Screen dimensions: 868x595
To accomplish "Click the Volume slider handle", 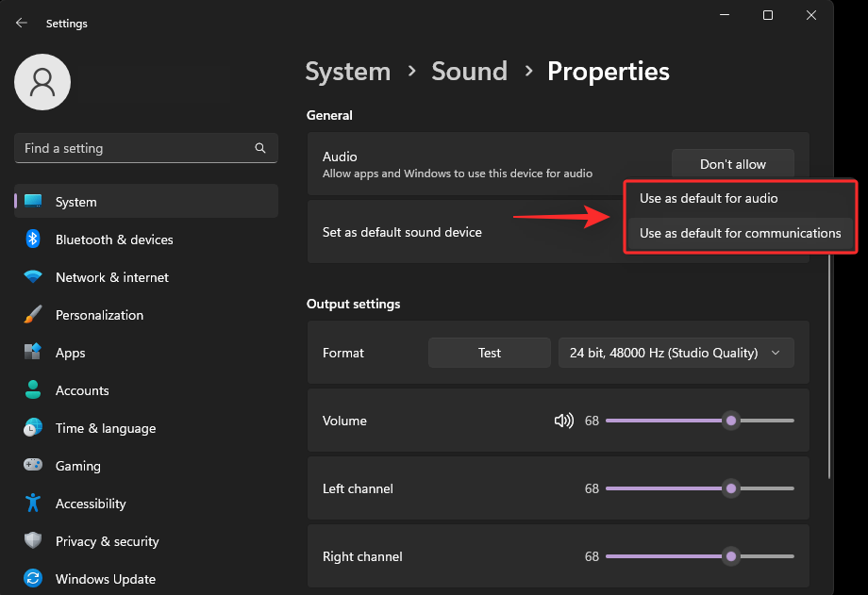I will [x=730, y=421].
